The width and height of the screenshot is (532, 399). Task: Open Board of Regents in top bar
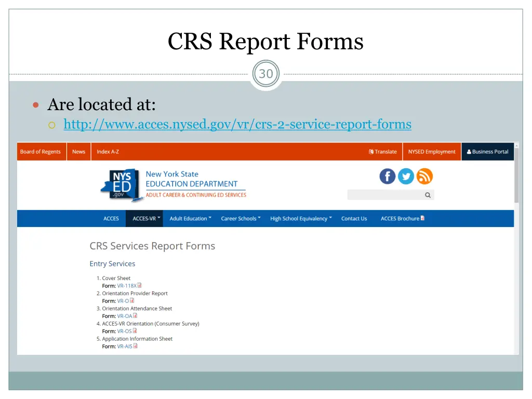(x=41, y=152)
